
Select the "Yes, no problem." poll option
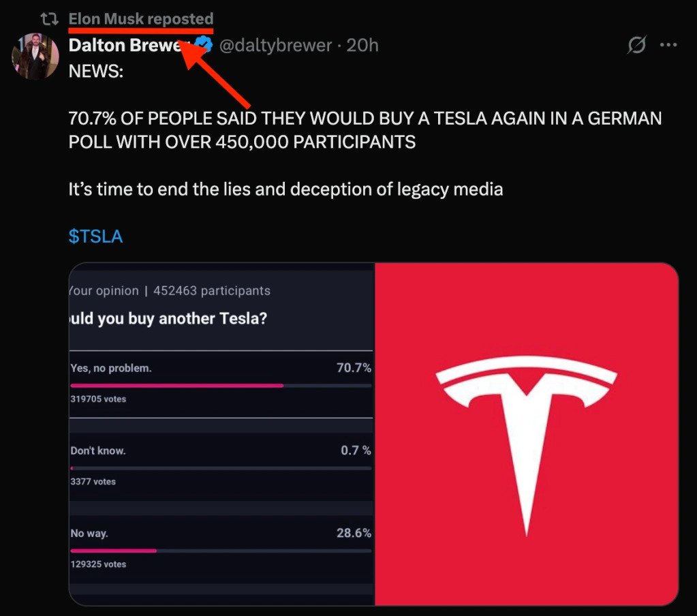(111, 368)
